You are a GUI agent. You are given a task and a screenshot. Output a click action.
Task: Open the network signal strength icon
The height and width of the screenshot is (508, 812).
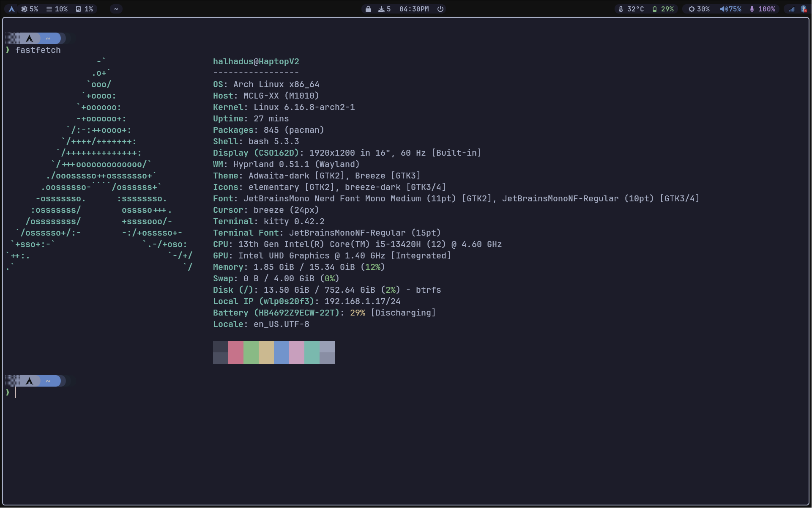click(792, 9)
